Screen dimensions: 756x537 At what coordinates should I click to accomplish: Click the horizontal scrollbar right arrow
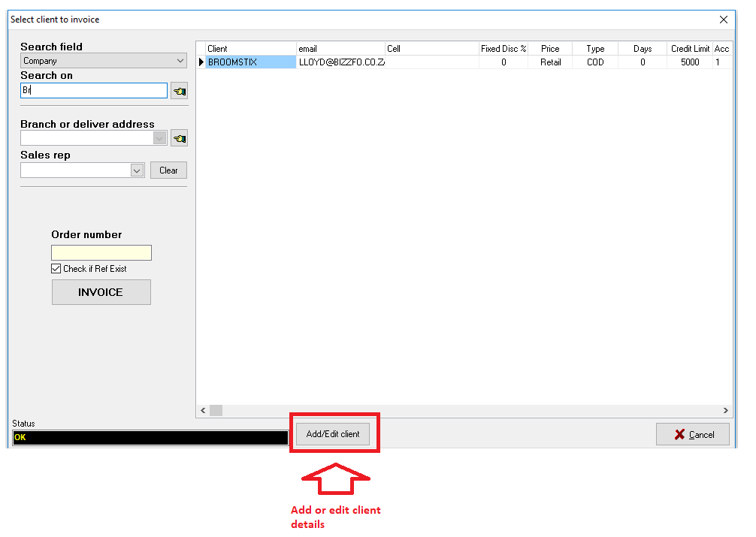click(x=726, y=410)
